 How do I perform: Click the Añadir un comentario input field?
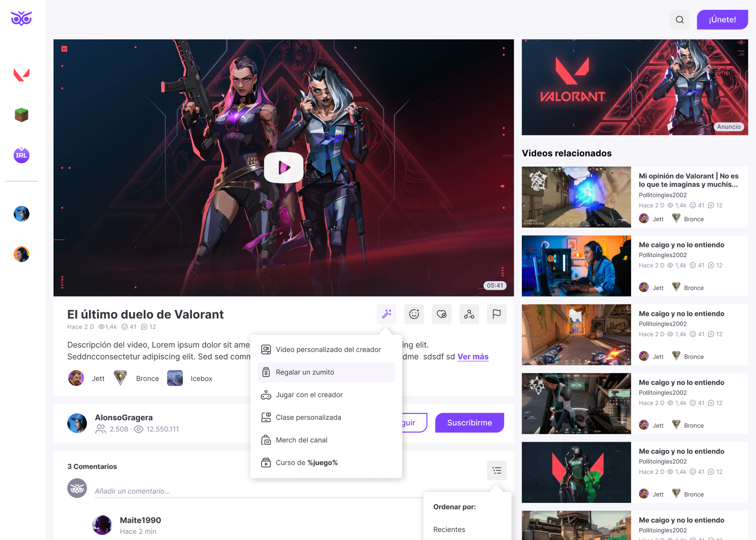click(x=258, y=491)
